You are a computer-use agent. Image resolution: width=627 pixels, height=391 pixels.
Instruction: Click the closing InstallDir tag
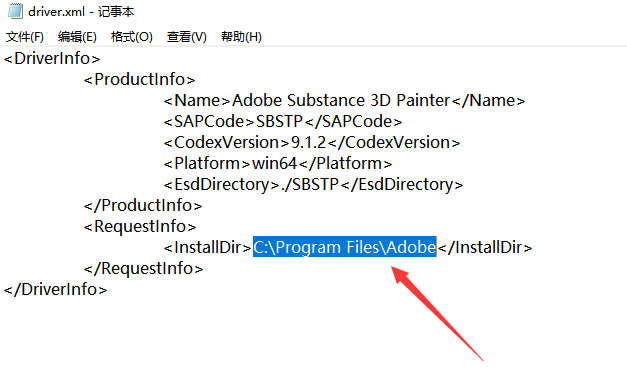click(x=485, y=247)
